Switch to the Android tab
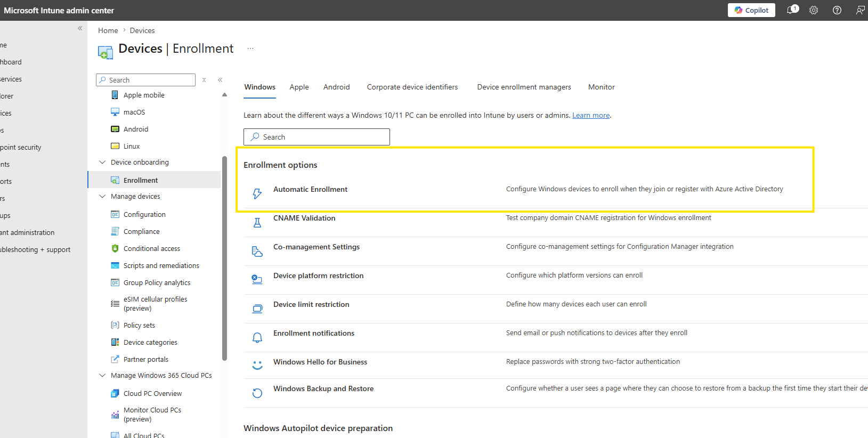Viewport: 868px width, 438px height. [337, 87]
